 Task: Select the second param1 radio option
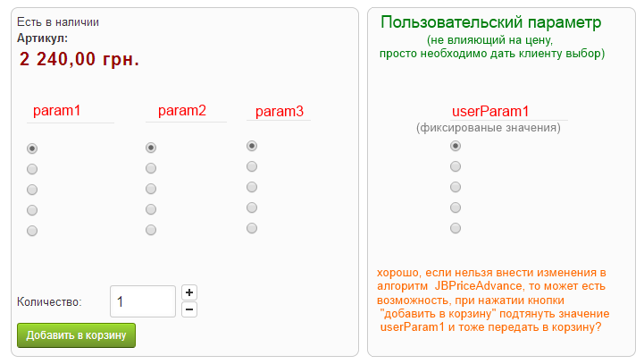(x=32, y=169)
